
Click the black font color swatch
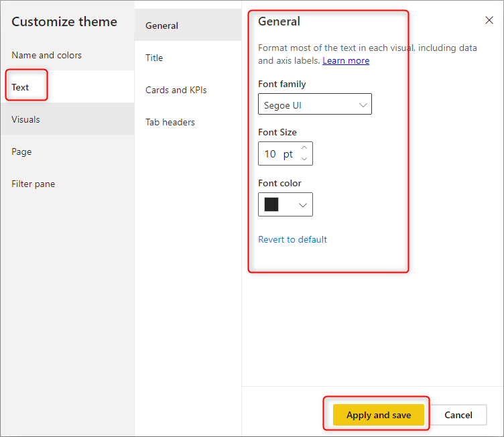pos(271,204)
